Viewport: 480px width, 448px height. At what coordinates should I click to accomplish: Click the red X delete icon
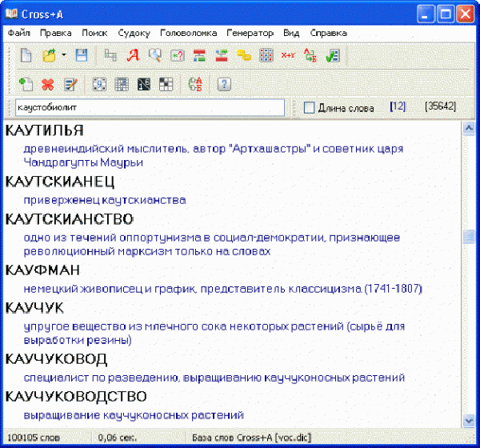48,83
